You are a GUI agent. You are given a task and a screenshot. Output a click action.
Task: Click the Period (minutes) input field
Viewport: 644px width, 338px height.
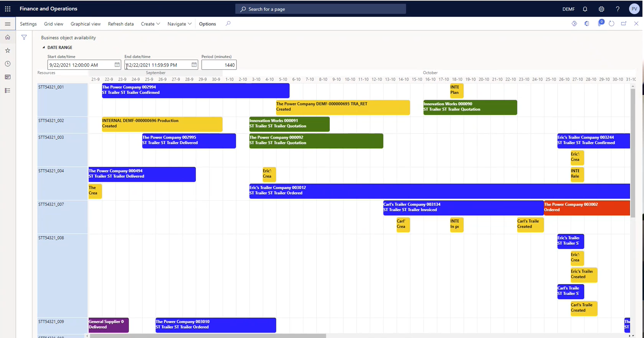[219, 65]
